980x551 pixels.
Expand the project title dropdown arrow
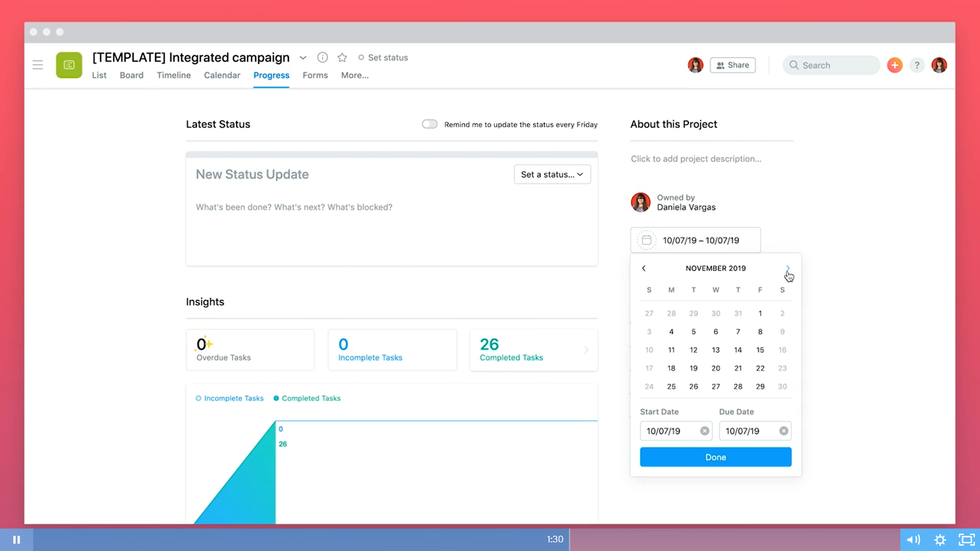pos(303,58)
